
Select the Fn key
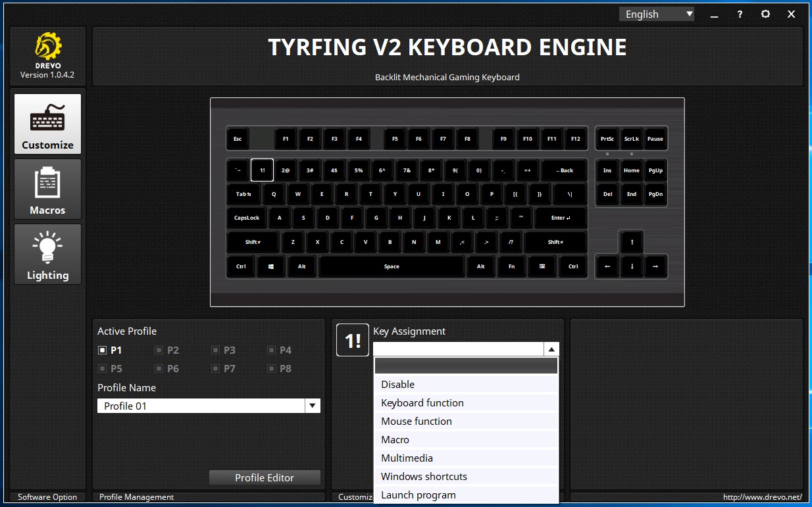coord(511,266)
